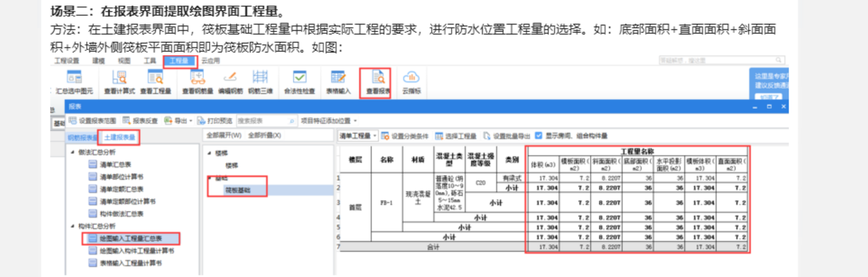The height and width of the screenshot is (277, 868).
Task: Click the 直面面积 column header
Action: coord(732,165)
